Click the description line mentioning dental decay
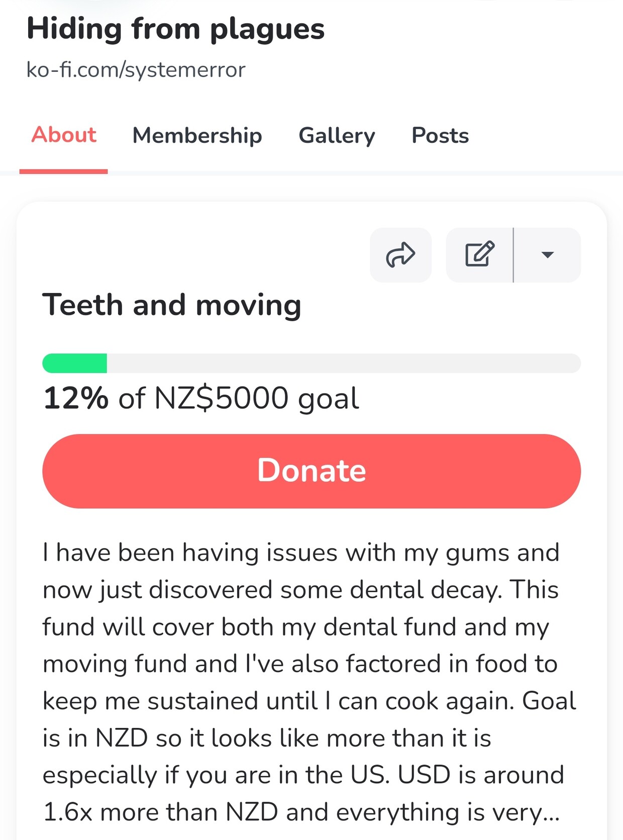Viewport: 623px width, 840px height. click(x=300, y=590)
